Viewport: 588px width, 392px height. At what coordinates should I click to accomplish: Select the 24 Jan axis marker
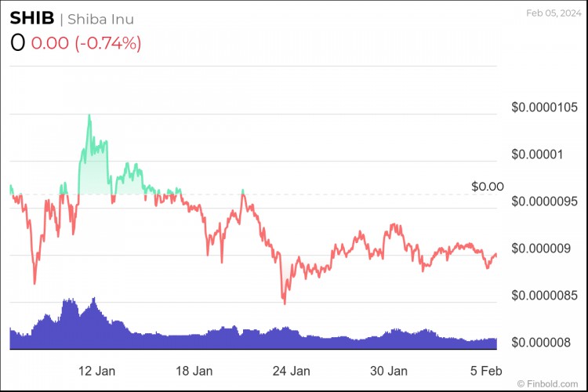point(292,371)
